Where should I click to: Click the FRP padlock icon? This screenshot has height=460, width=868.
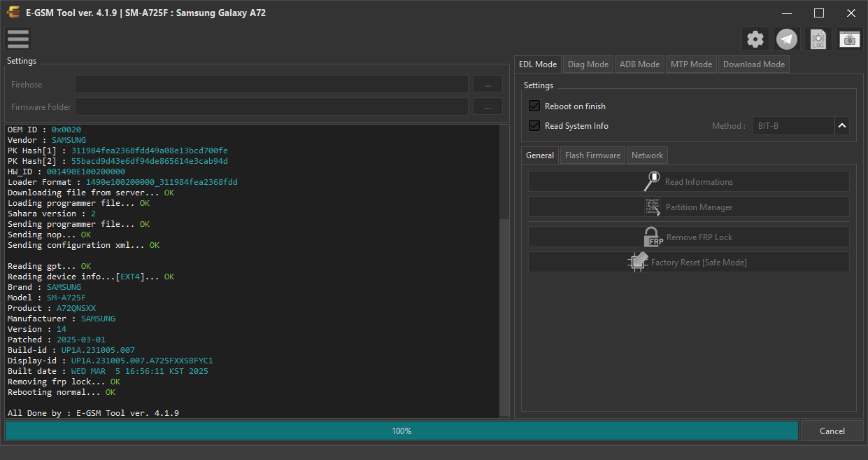pos(653,237)
